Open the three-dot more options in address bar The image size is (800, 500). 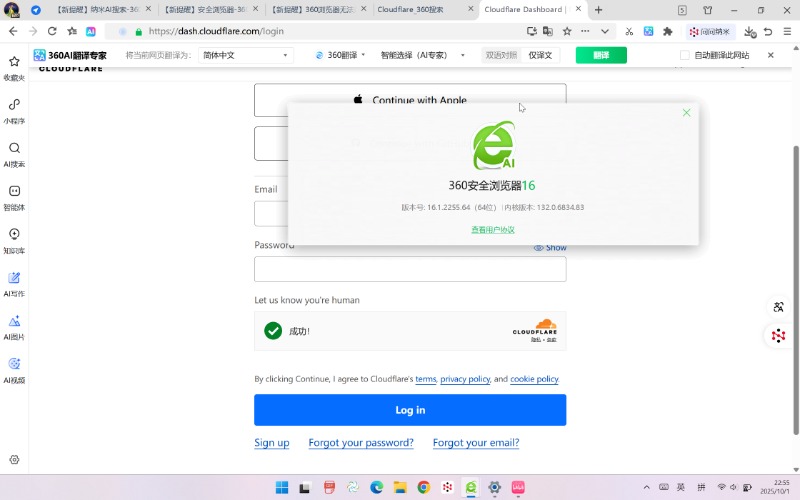585,31
